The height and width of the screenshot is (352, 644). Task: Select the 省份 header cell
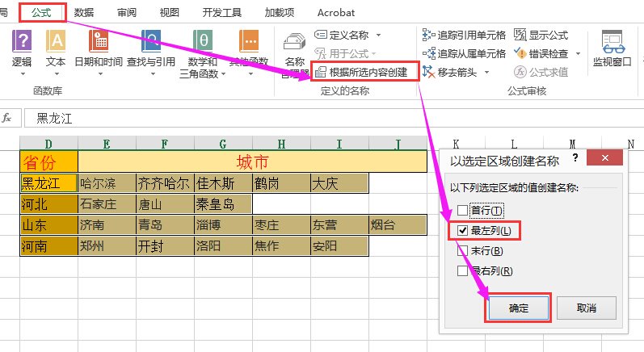pos(48,161)
